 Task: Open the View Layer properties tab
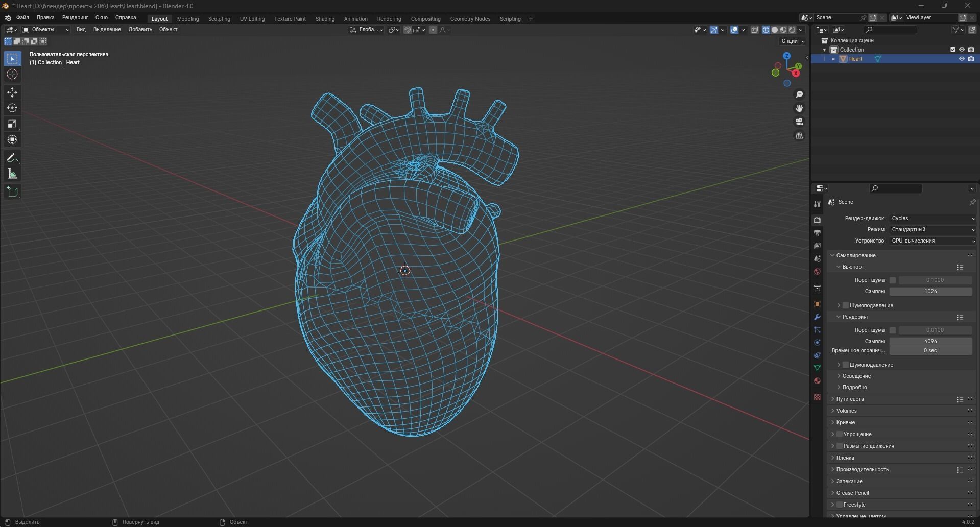tap(817, 246)
